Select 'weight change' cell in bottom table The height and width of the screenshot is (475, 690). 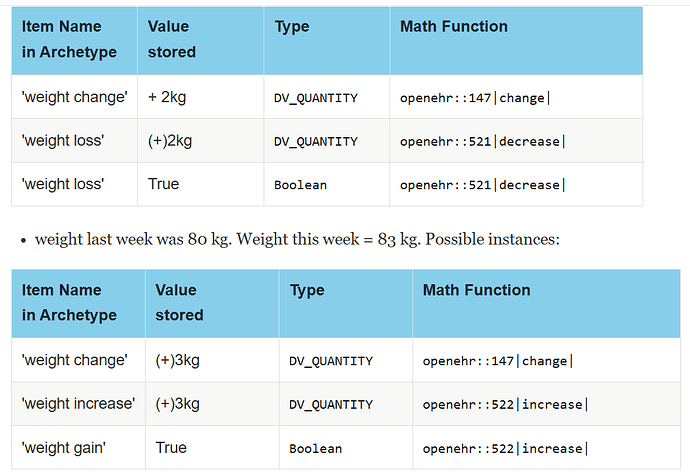(x=75, y=360)
